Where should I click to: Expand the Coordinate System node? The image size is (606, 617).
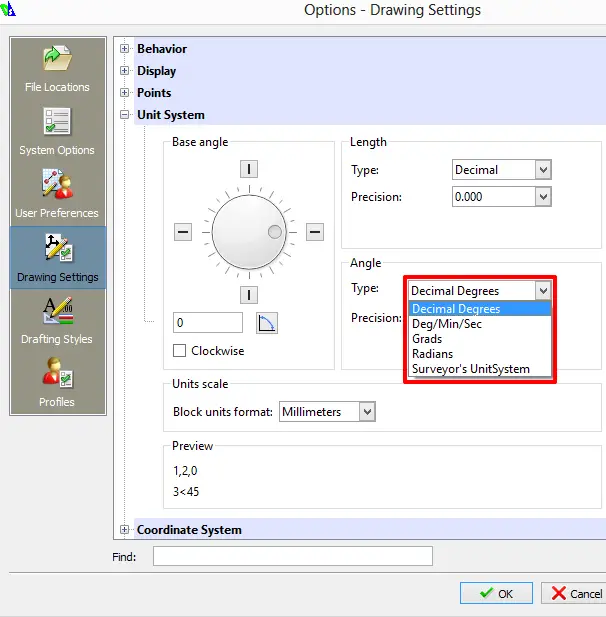click(124, 530)
